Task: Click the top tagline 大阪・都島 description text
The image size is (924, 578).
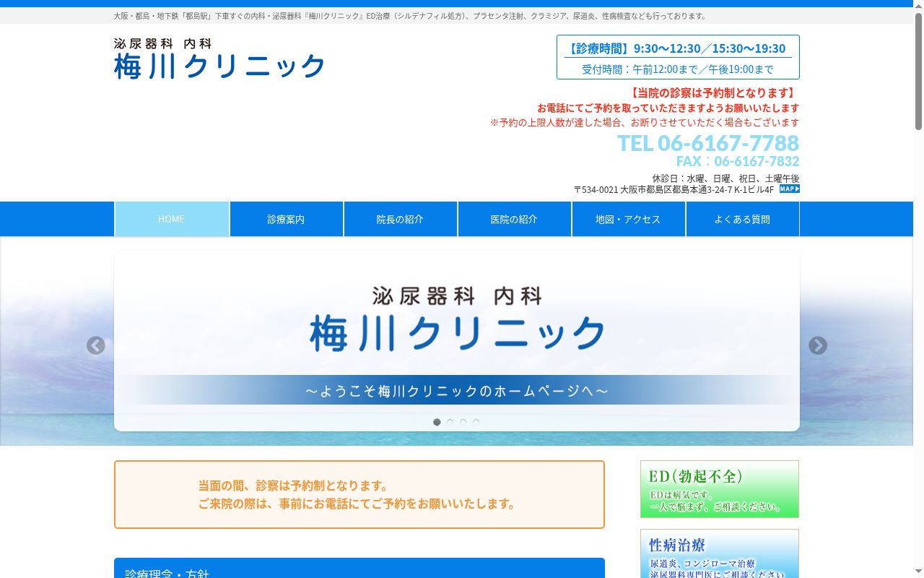Action: click(x=411, y=16)
